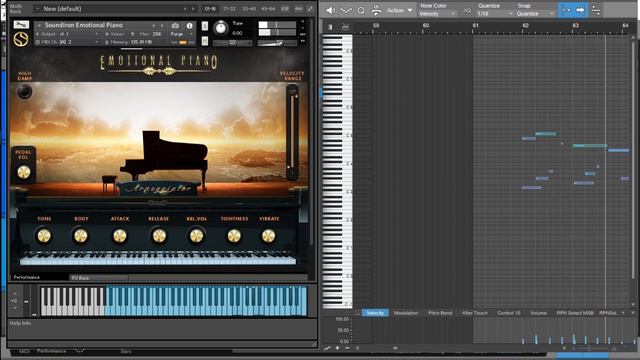Viewport: 640px width, 360px height.
Task: Open the MIDI Ch channel dropdown
Action: 67,42
